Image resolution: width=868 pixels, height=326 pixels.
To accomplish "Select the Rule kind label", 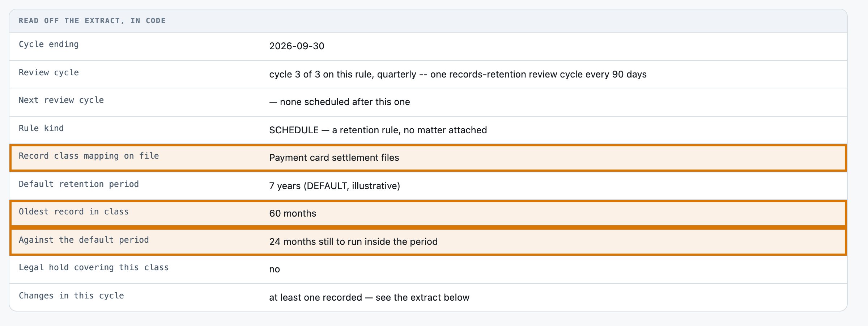I will click(x=41, y=128).
